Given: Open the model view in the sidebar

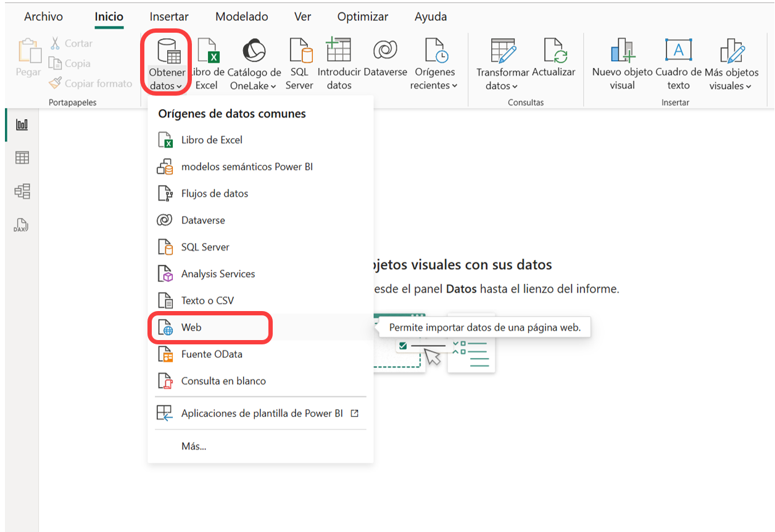Looking at the screenshot, I should [x=22, y=191].
